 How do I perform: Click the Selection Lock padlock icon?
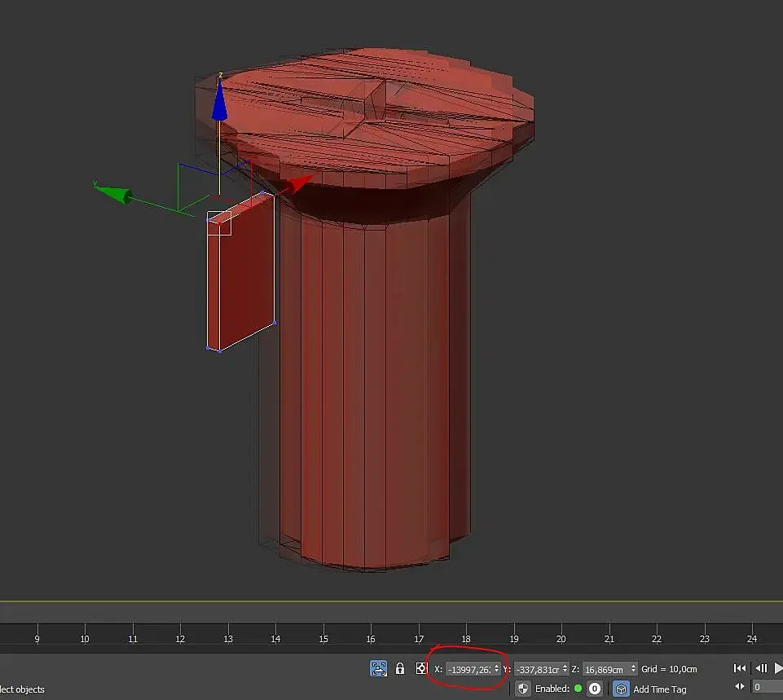click(400, 668)
